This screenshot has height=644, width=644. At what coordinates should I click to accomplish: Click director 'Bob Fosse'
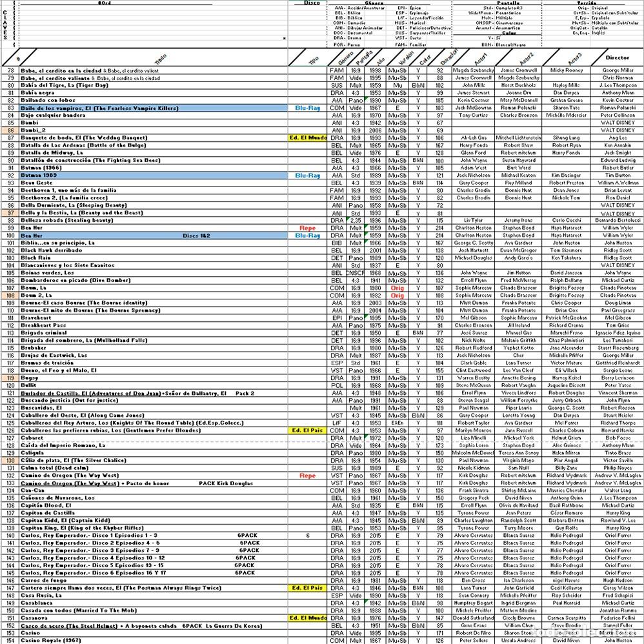click(x=618, y=438)
